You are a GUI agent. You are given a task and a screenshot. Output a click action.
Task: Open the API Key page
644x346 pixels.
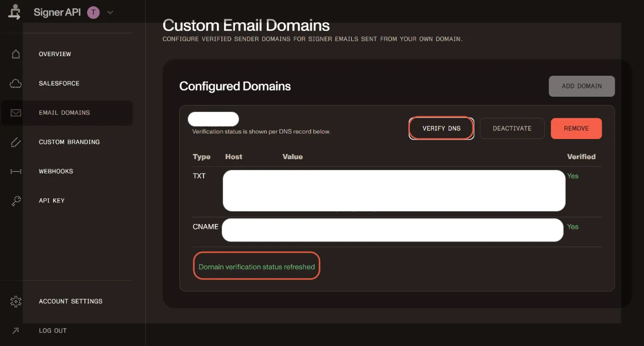coord(52,201)
